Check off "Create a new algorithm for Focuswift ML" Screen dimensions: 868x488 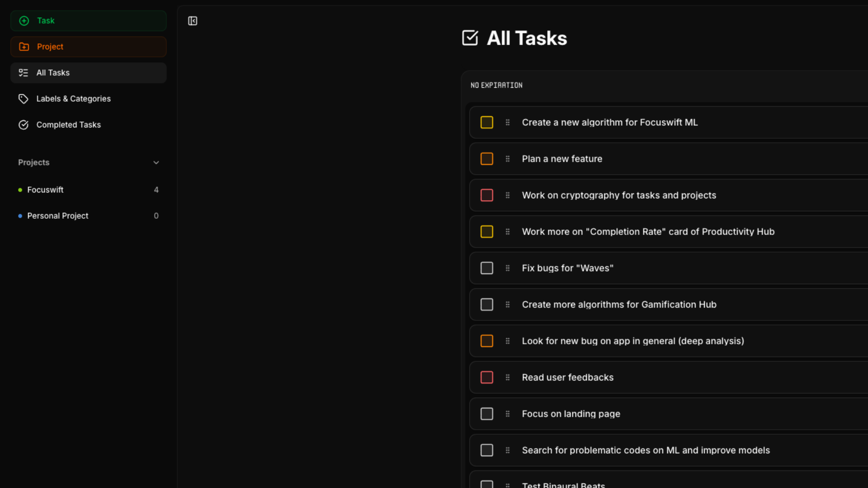tap(486, 122)
